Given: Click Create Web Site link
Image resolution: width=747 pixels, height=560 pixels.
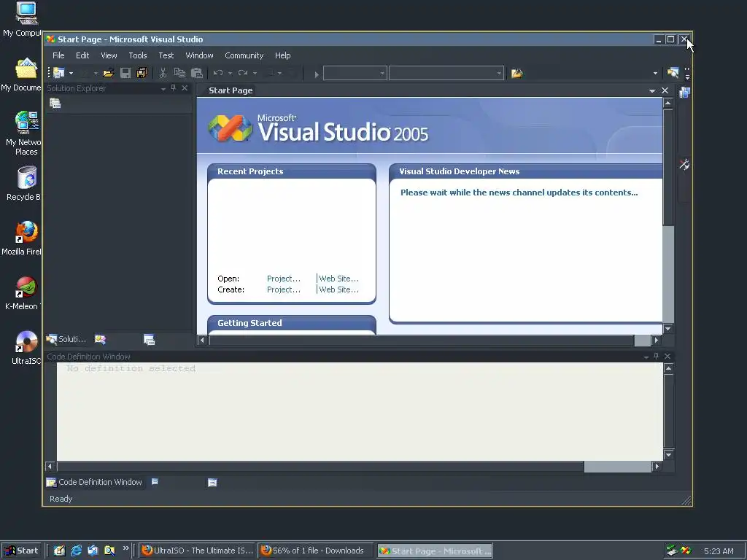Looking at the screenshot, I should [338, 289].
